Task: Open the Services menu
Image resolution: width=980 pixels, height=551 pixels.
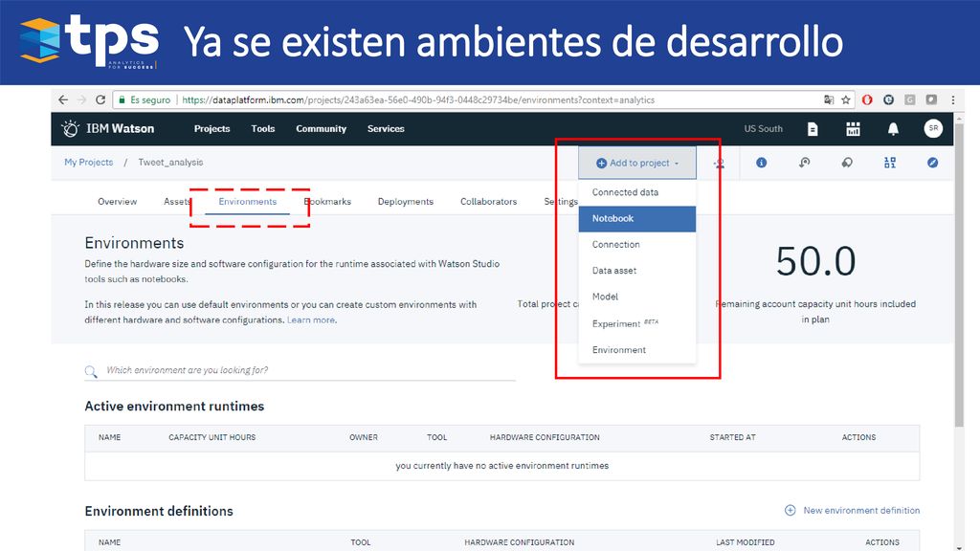Action: click(386, 129)
